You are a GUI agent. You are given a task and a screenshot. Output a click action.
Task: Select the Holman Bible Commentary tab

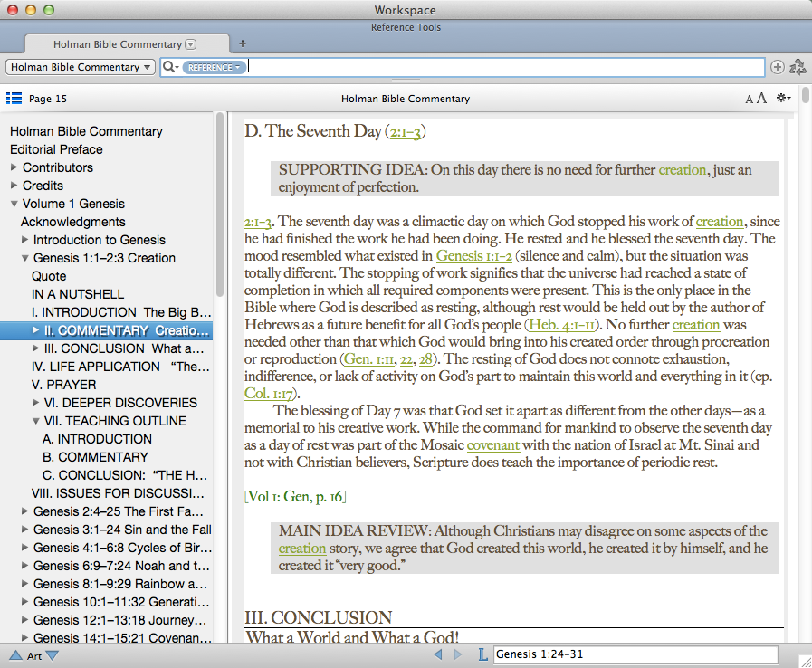pos(127,44)
